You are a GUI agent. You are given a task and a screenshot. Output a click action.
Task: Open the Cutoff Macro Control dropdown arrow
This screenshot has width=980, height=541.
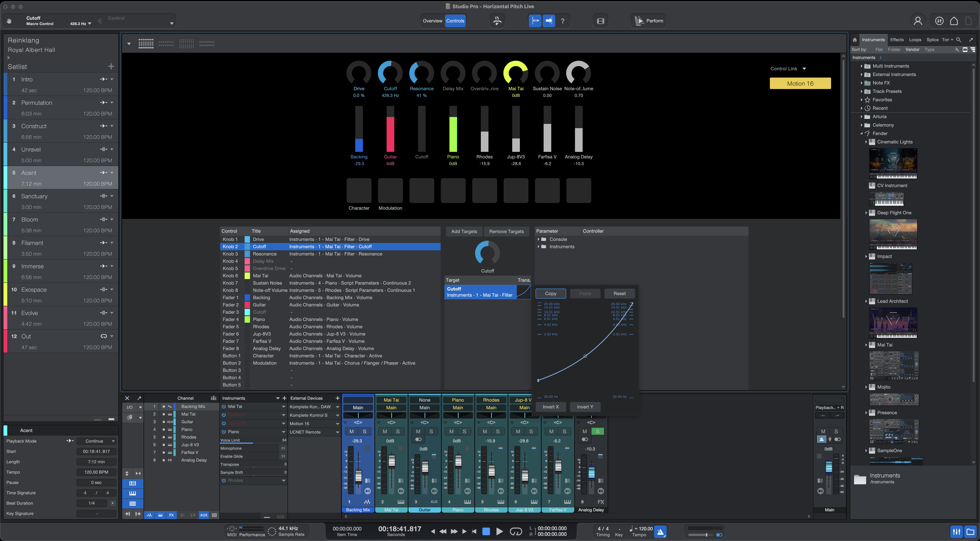[x=90, y=24]
